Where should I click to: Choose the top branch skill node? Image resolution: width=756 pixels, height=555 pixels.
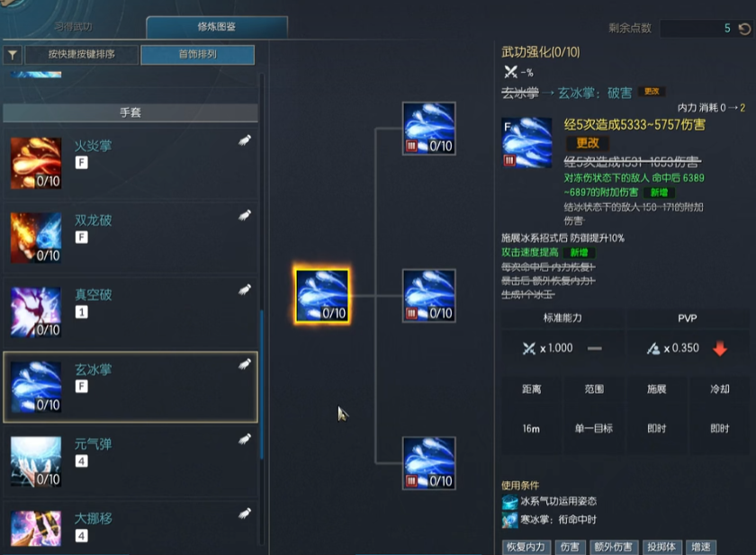(x=429, y=129)
